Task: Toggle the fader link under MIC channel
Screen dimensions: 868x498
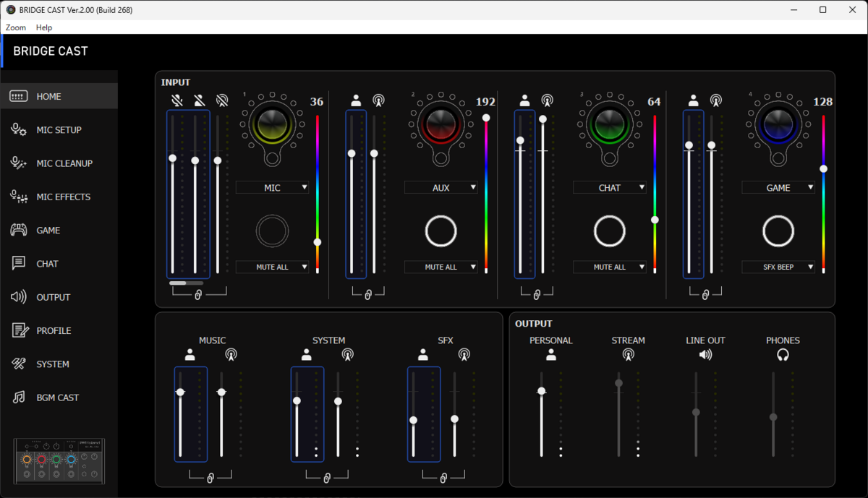Action: click(x=197, y=295)
